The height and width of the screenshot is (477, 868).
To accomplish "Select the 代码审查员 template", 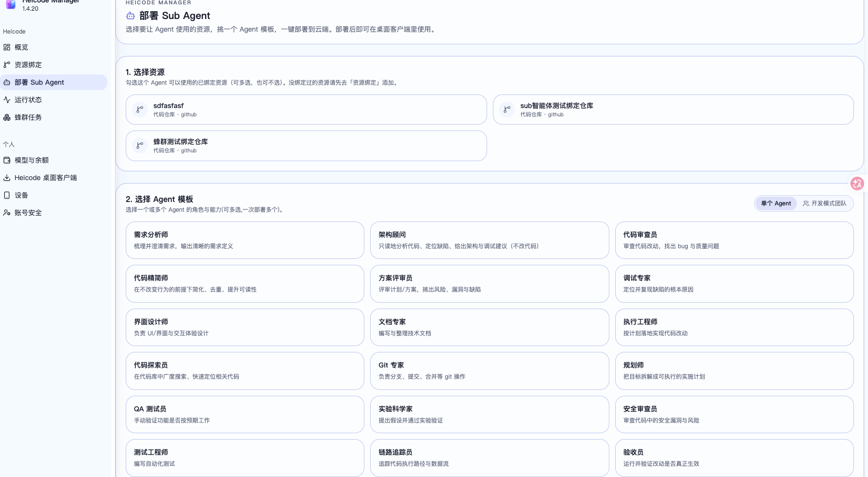I will (735, 240).
